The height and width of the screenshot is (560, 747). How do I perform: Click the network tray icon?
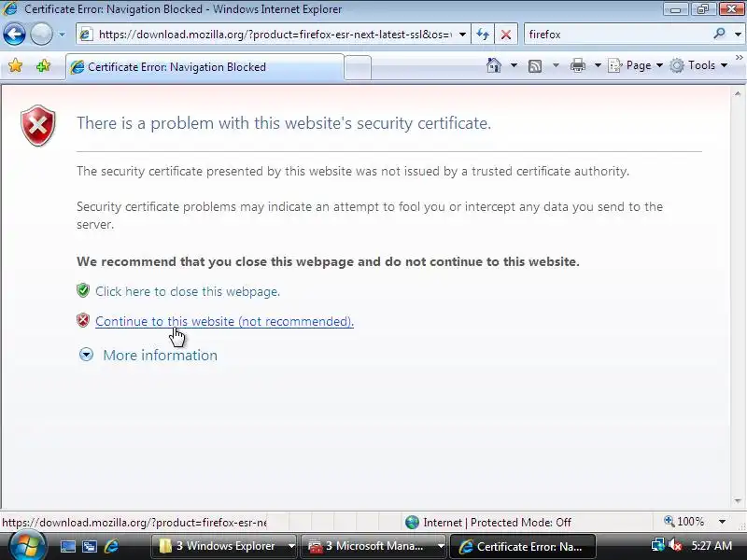(x=658, y=545)
